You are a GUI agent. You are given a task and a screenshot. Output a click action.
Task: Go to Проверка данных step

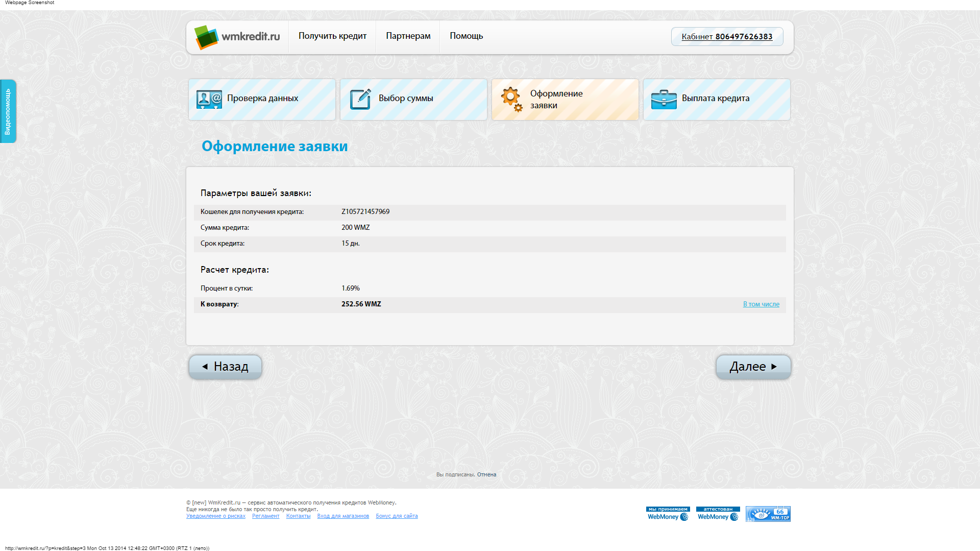tap(262, 100)
